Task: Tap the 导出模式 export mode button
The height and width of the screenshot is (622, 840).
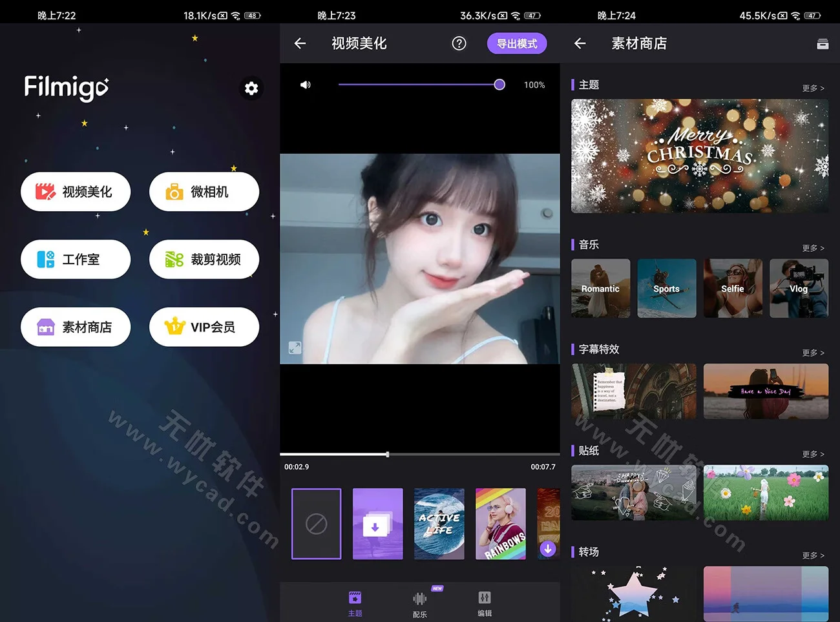Action: tap(517, 43)
